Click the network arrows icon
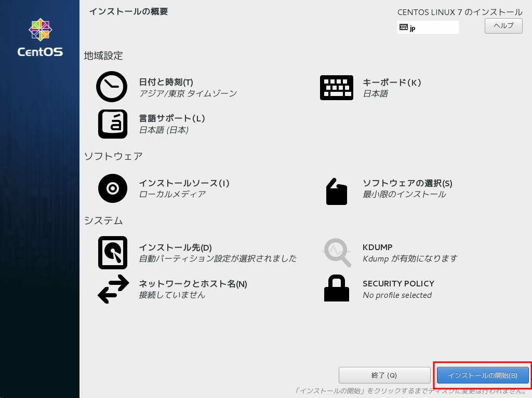The image size is (532, 398). pyautogui.click(x=113, y=289)
